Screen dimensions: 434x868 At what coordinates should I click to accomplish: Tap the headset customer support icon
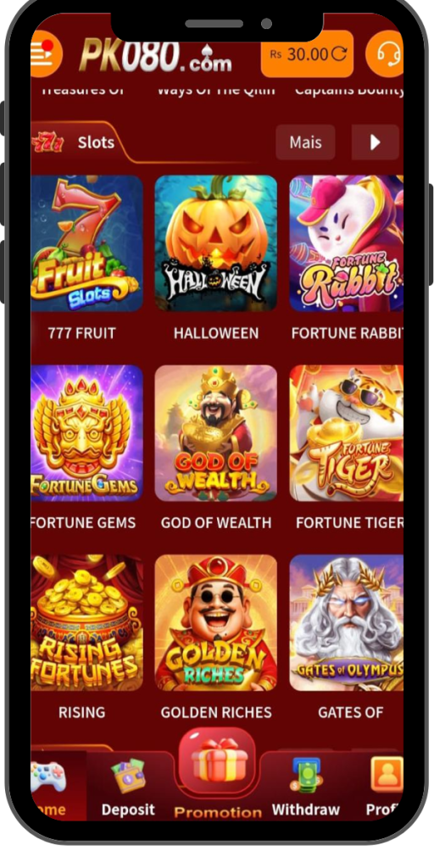(x=386, y=53)
